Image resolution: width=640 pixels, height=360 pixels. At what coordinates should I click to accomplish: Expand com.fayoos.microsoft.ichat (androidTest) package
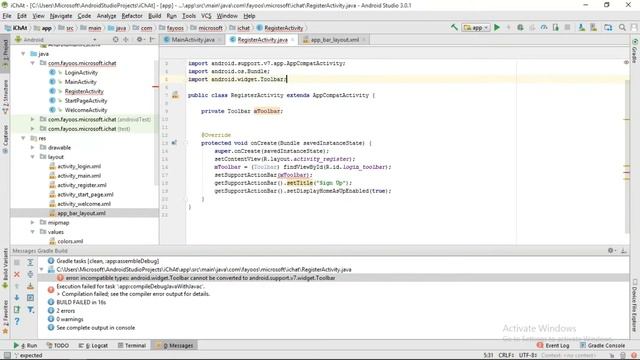[x=32, y=119]
